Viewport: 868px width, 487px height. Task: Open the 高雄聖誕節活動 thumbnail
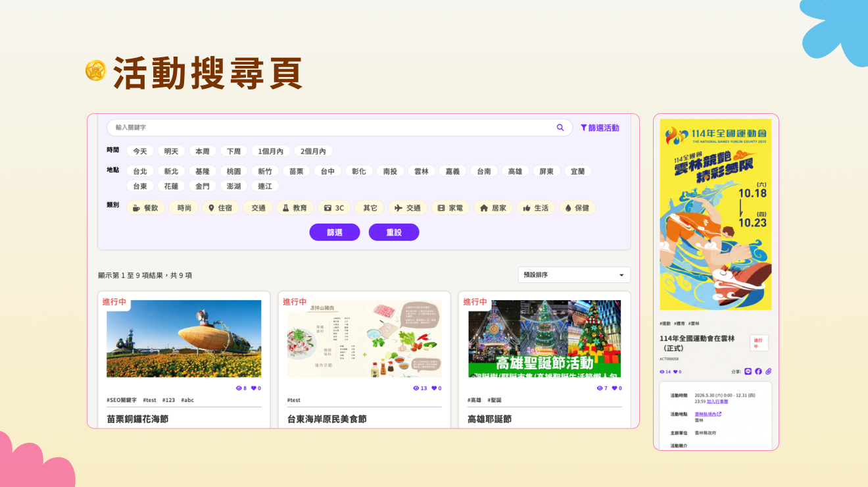point(545,339)
